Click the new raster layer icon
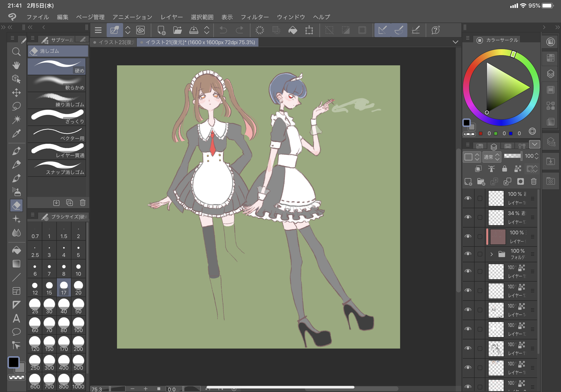Viewport: 561px width, 392px height. click(x=468, y=182)
